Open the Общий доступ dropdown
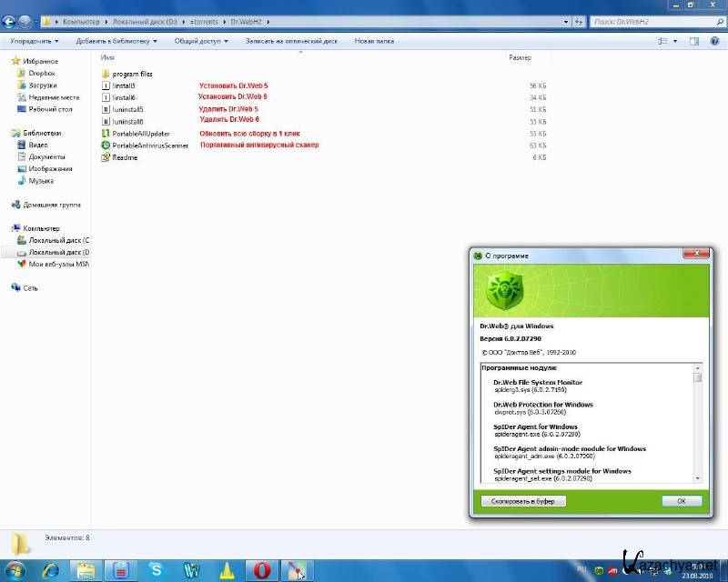This screenshot has width=728, height=582. pyautogui.click(x=201, y=41)
